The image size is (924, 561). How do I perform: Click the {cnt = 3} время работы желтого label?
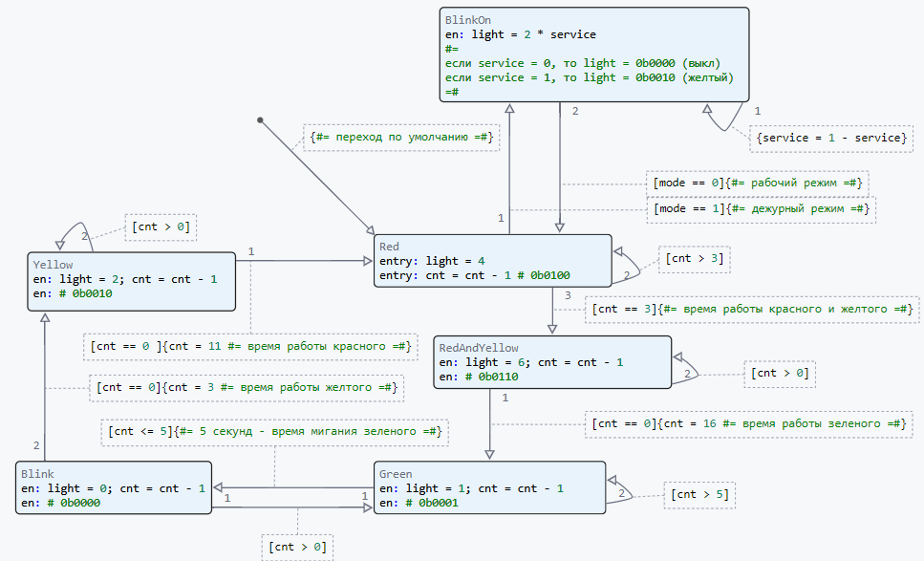(x=245, y=387)
